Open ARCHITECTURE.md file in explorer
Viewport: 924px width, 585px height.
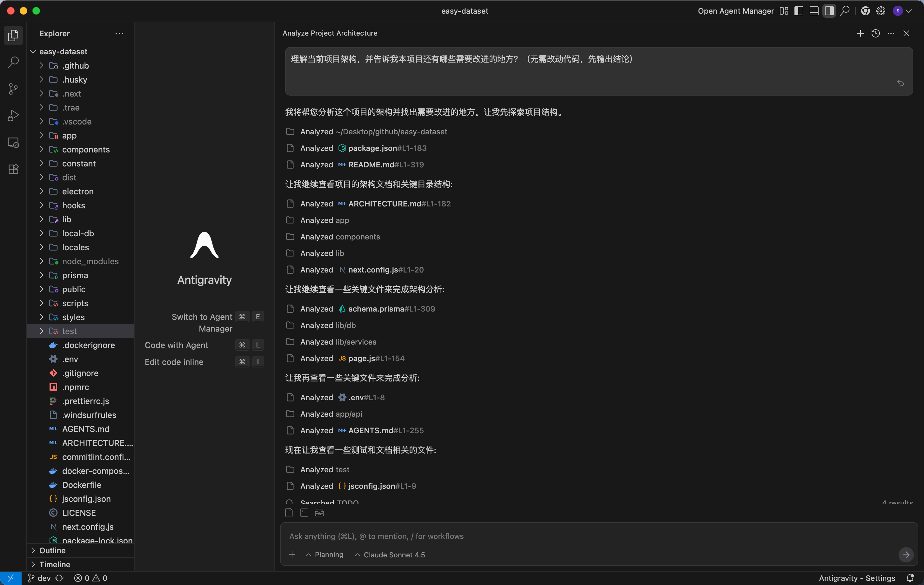pos(97,443)
